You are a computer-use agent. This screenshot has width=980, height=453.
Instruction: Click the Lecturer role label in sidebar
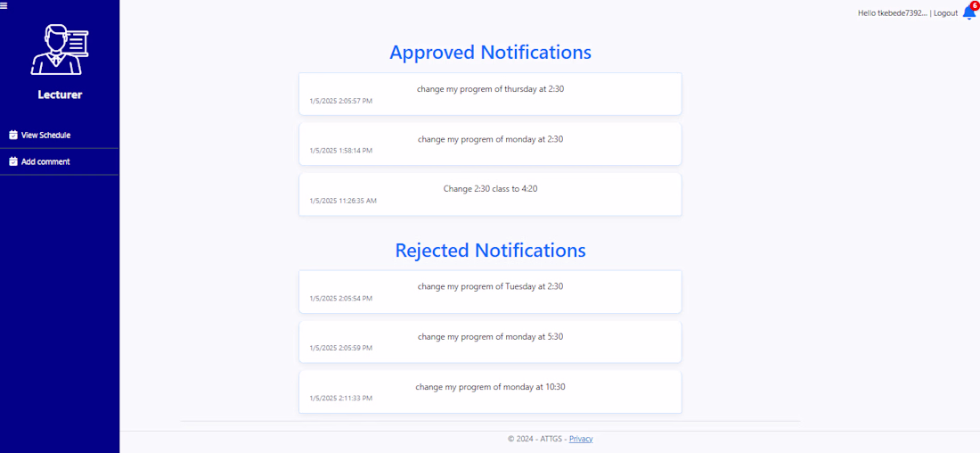pyautogui.click(x=60, y=95)
